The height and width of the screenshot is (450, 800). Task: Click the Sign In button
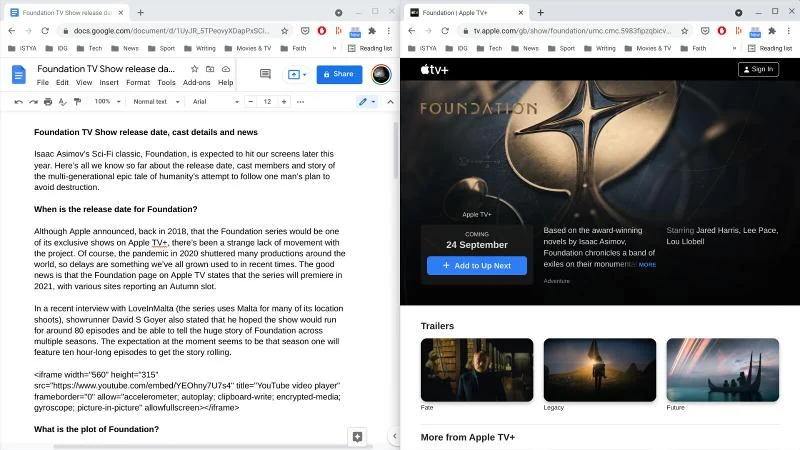pyautogui.click(x=758, y=69)
